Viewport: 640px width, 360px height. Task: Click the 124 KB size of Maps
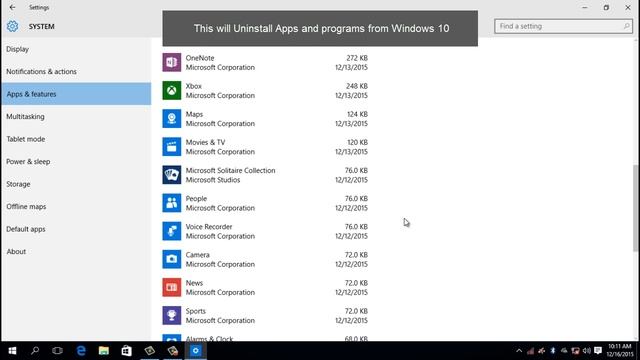pos(358,114)
